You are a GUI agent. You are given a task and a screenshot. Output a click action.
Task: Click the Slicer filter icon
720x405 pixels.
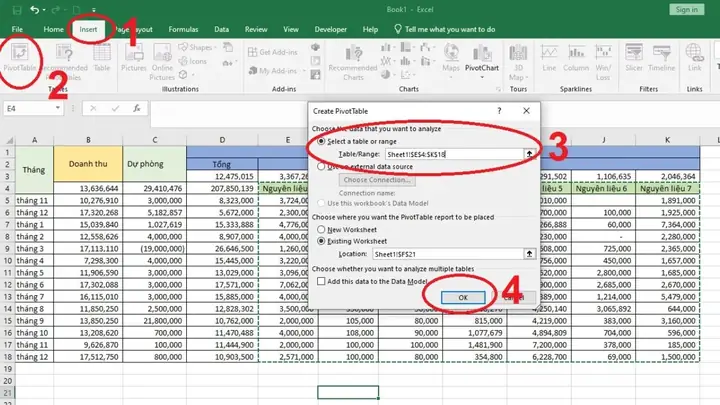(x=634, y=58)
